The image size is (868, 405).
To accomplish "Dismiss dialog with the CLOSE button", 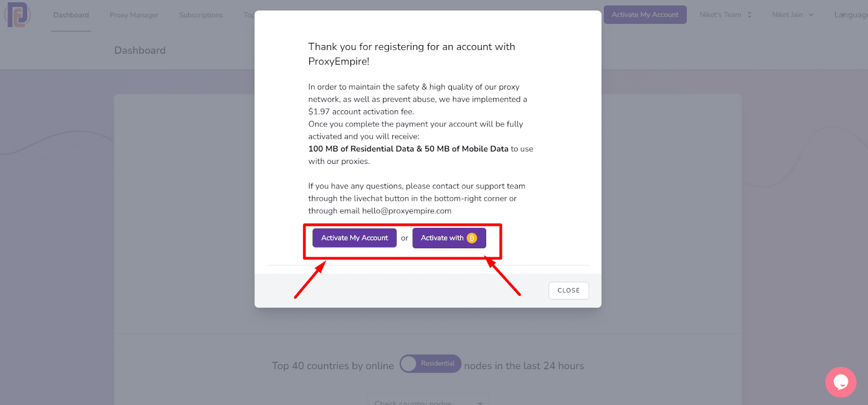I will tap(569, 290).
